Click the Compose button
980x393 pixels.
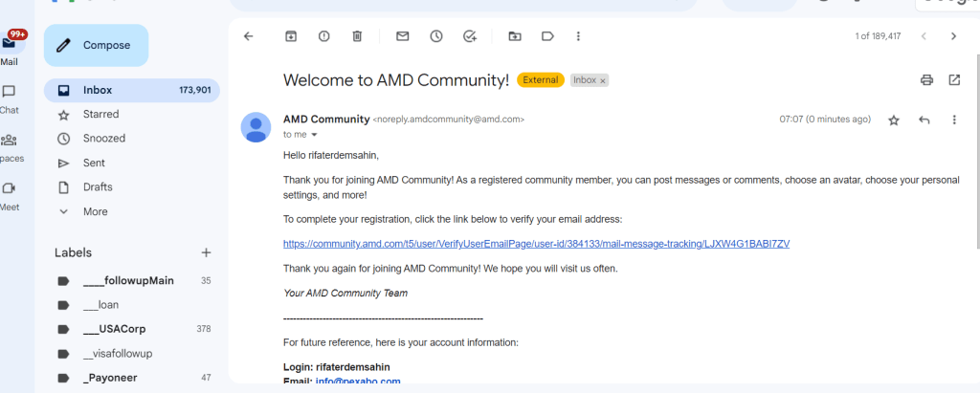pos(97,45)
